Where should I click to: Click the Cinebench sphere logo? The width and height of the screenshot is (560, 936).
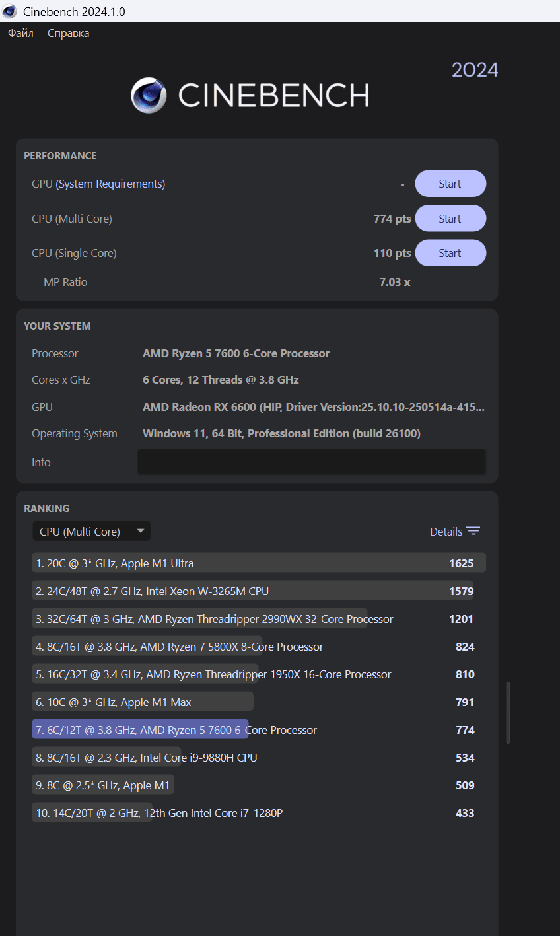[149, 95]
